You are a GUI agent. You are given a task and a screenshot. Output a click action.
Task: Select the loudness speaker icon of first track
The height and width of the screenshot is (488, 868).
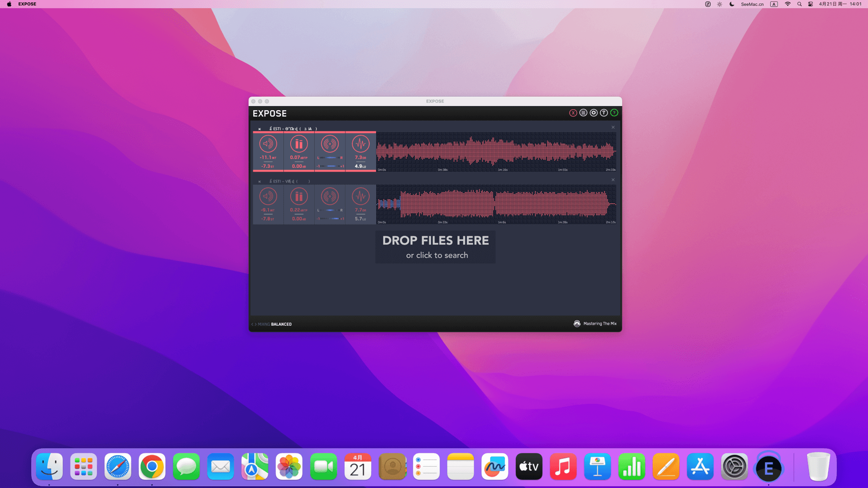(268, 144)
